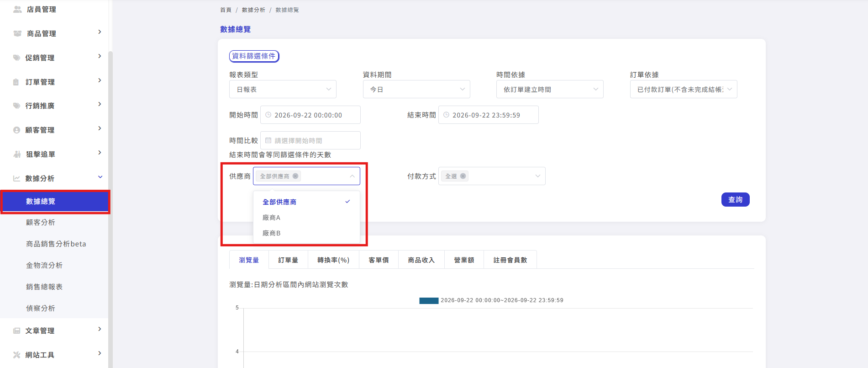868x368 pixels.
Task: Choose 廠商A from the supplier list
Action: (306, 218)
